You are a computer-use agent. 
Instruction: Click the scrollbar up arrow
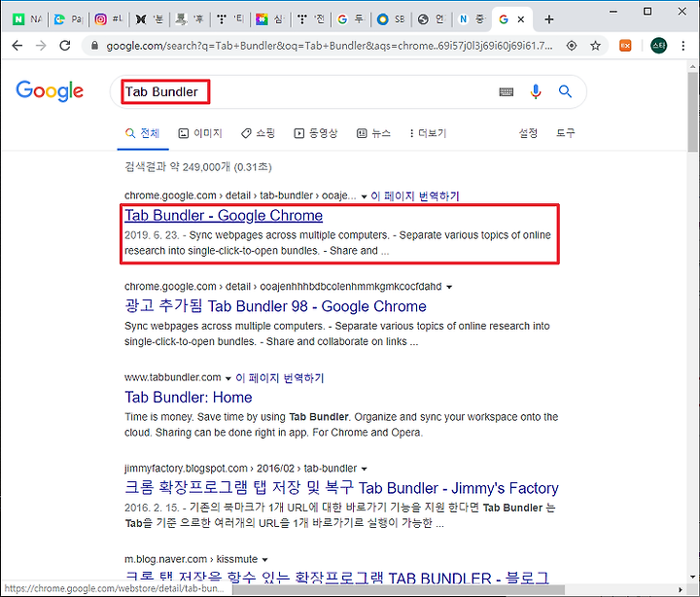[692, 66]
